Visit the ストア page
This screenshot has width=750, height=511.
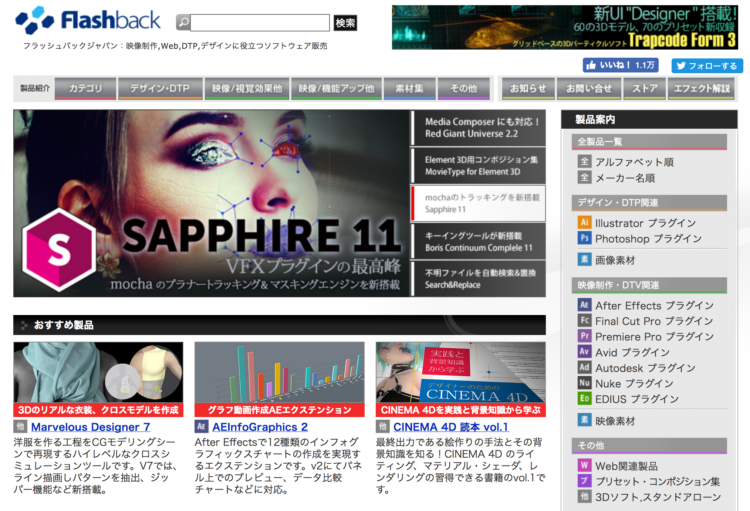(x=645, y=89)
